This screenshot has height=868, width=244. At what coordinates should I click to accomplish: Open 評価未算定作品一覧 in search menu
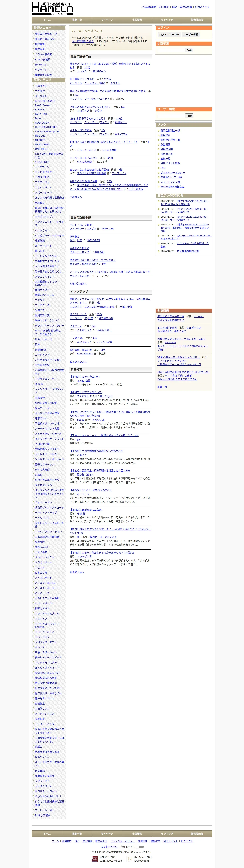(x=46, y=34)
